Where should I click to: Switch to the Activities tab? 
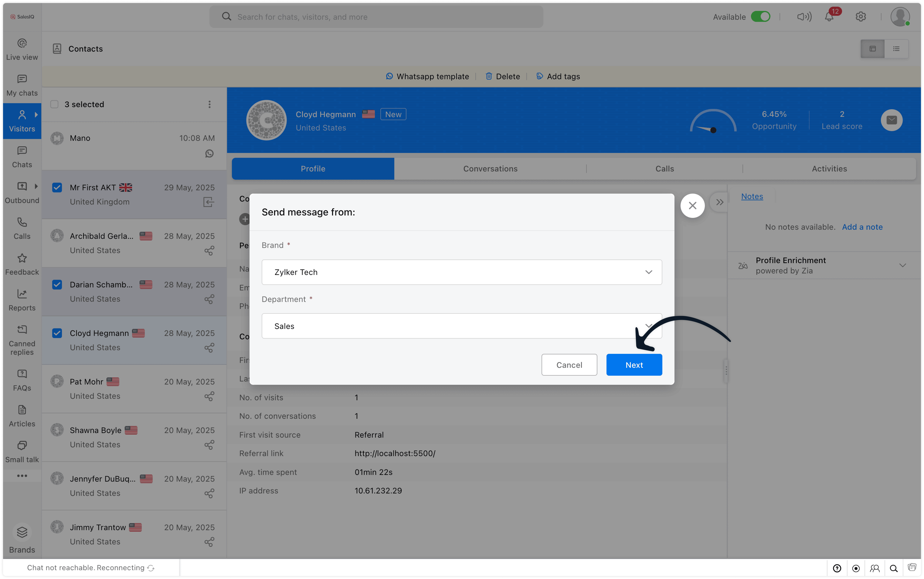(x=829, y=169)
